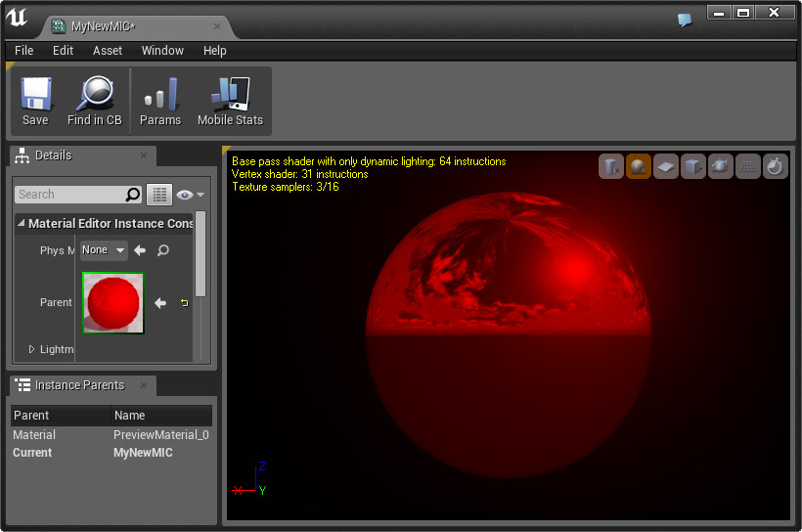Open the eye view options dropdown

191,195
